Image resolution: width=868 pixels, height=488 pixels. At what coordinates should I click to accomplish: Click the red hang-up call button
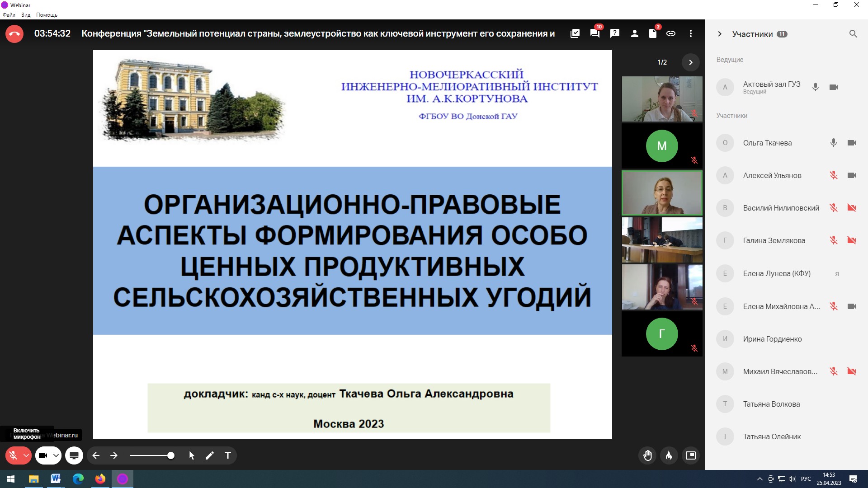point(14,33)
